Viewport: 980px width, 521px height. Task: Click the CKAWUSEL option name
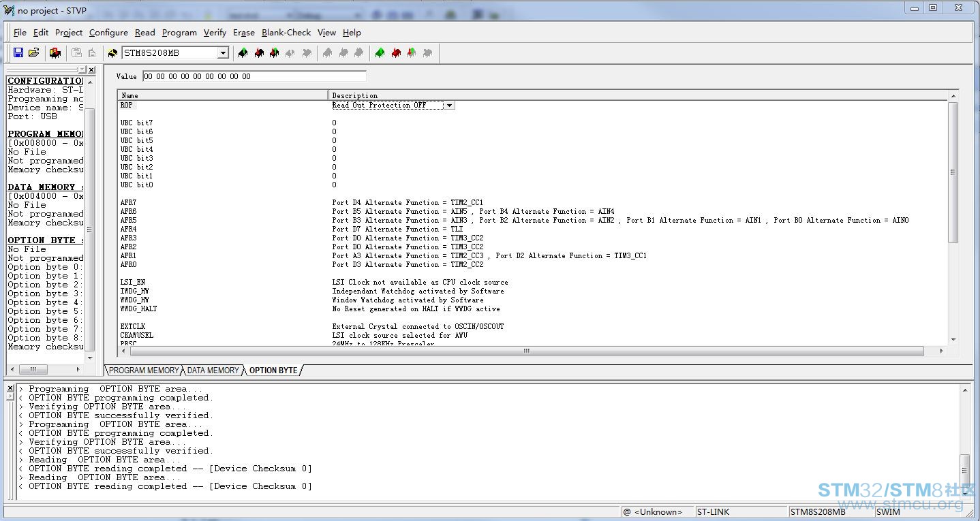[x=137, y=336]
